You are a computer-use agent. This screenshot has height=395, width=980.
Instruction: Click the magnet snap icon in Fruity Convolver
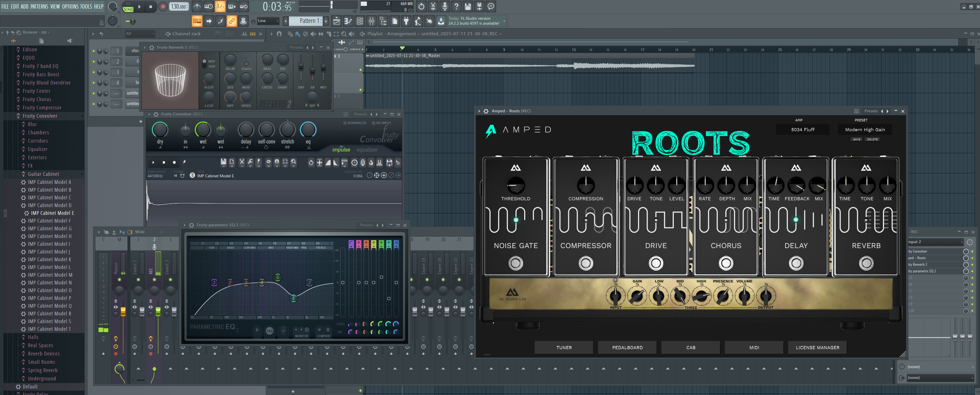point(276,162)
